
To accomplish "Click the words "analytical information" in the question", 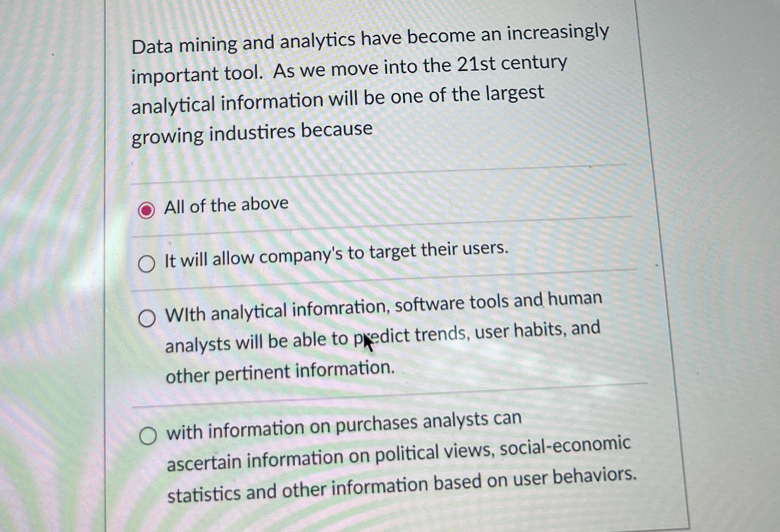I will click(x=227, y=101).
